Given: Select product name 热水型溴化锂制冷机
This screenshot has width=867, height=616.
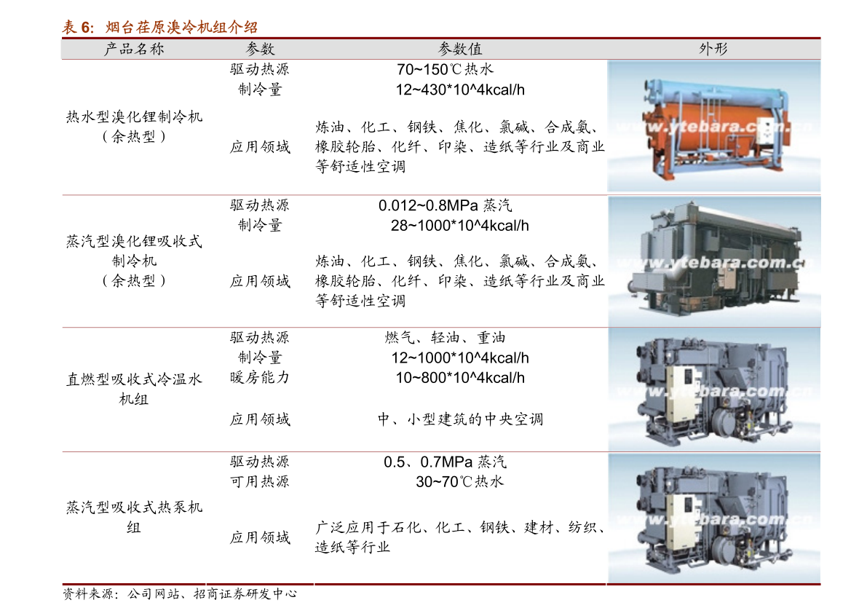Looking at the screenshot, I should click(134, 117).
